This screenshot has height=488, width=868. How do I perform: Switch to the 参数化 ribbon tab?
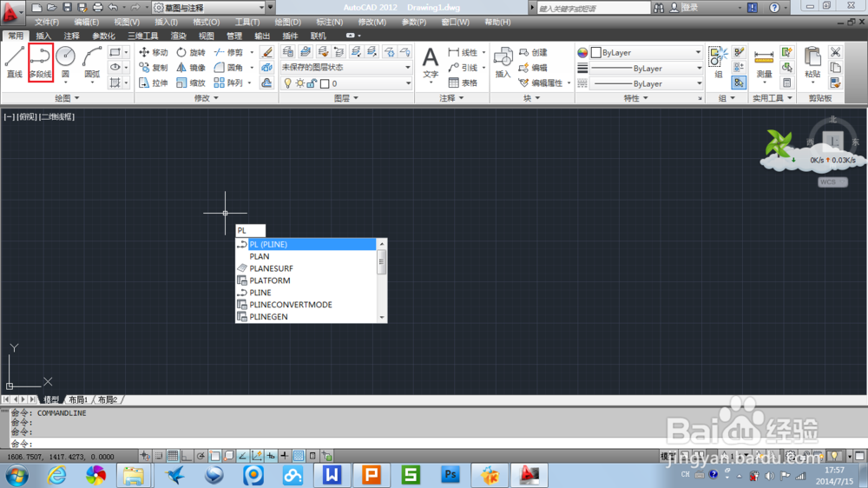[103, 36]
